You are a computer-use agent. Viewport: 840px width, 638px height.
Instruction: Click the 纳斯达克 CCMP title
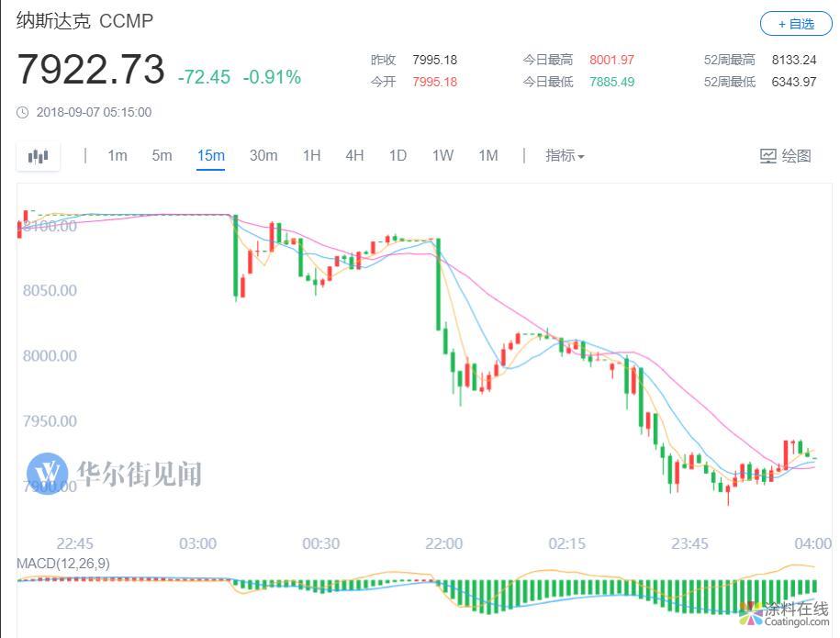pyautogui.click(x=84, y=21)
